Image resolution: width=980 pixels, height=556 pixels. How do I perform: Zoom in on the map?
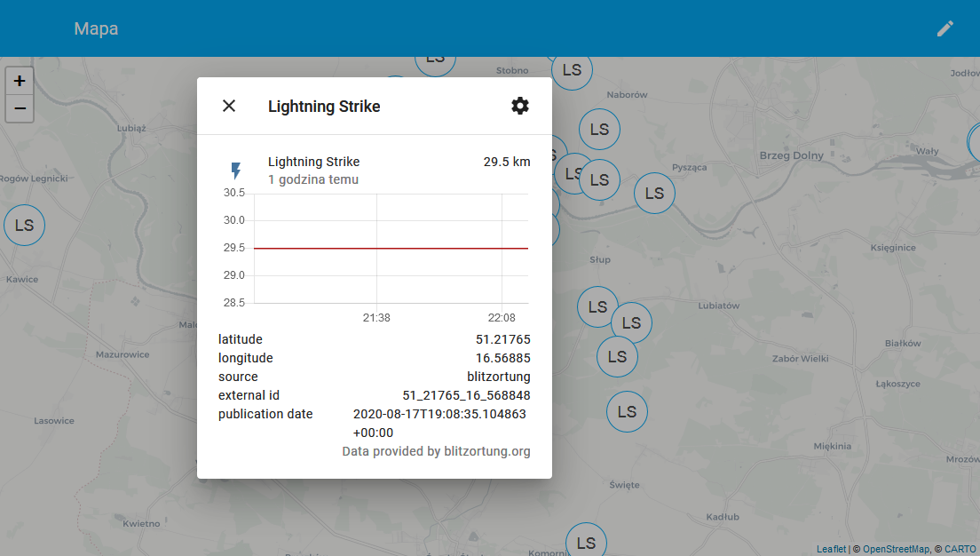[20, 81]
